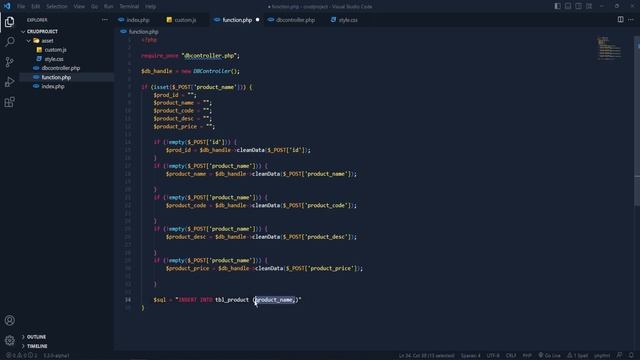640x360 pixels.
Task: Click the feedback icon in status bar
Action: pos(620,356)
